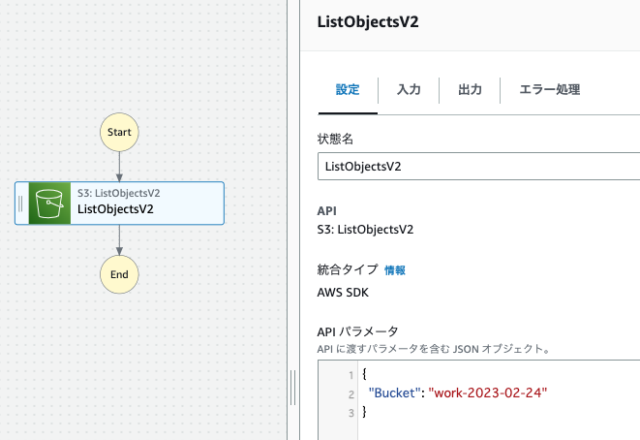Screen dimensions: 640x440
Task: Click the S3 bucket icon on ListObjectsV2 state
Action: point(49,203)
